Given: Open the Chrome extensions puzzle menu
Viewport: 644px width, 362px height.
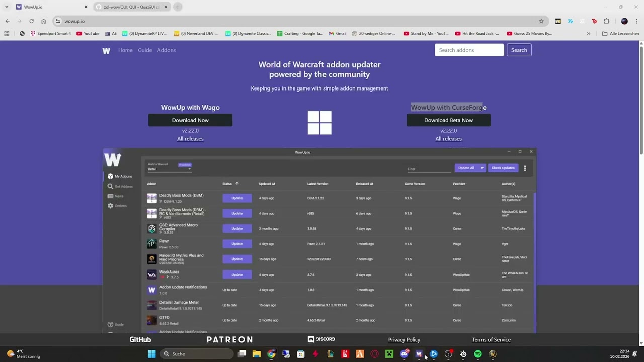Looking at the screenshot, I should coord(606,21).
